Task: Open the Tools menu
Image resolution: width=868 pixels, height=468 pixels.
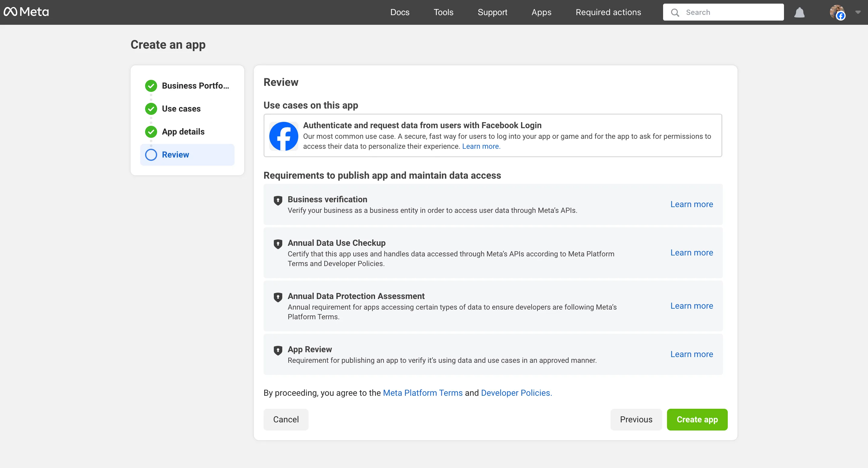Action: [x=443, y=12]
